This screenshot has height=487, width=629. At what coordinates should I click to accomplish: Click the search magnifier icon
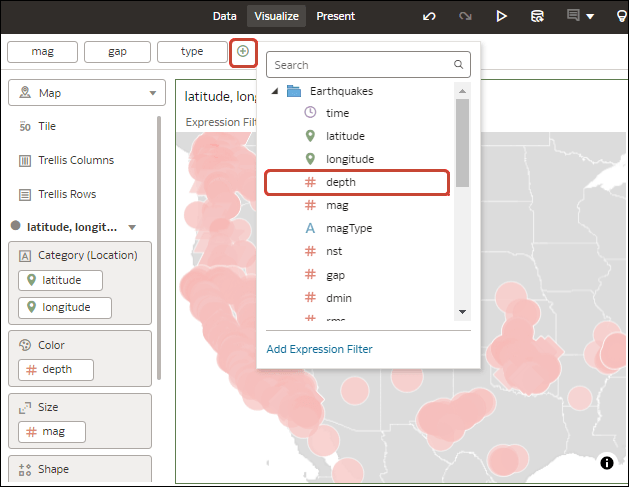click(459, 64)
